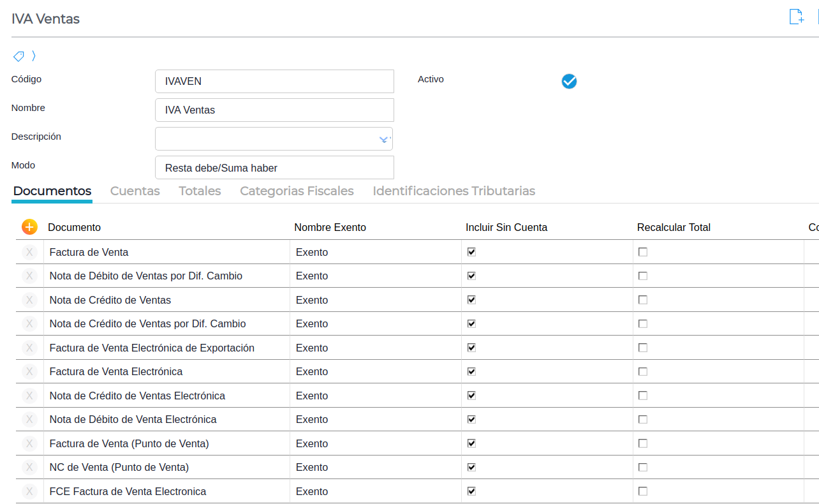
Task: Delete the Nota de Crédito de Ventas row
Action: coord(29,300)
